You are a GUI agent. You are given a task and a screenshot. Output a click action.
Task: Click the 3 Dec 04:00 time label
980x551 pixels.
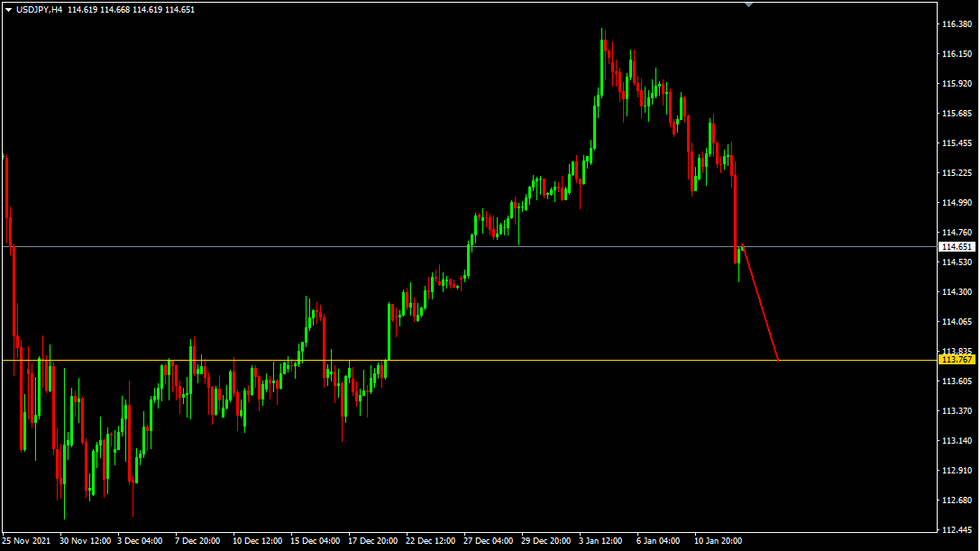[140, 541]
